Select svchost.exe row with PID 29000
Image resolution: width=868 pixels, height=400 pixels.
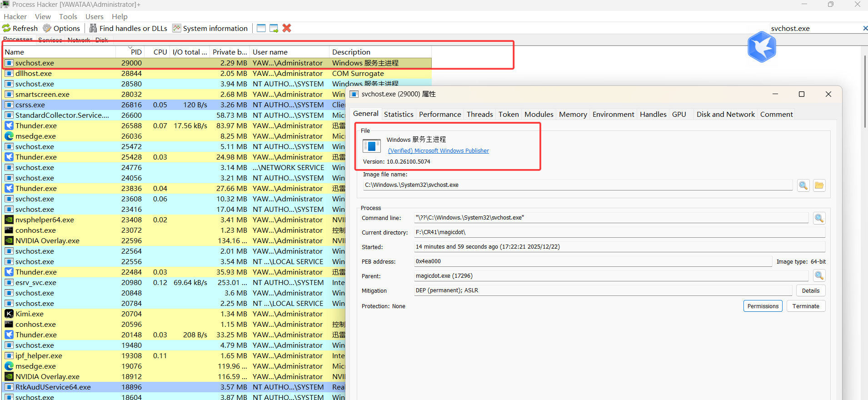217,63
